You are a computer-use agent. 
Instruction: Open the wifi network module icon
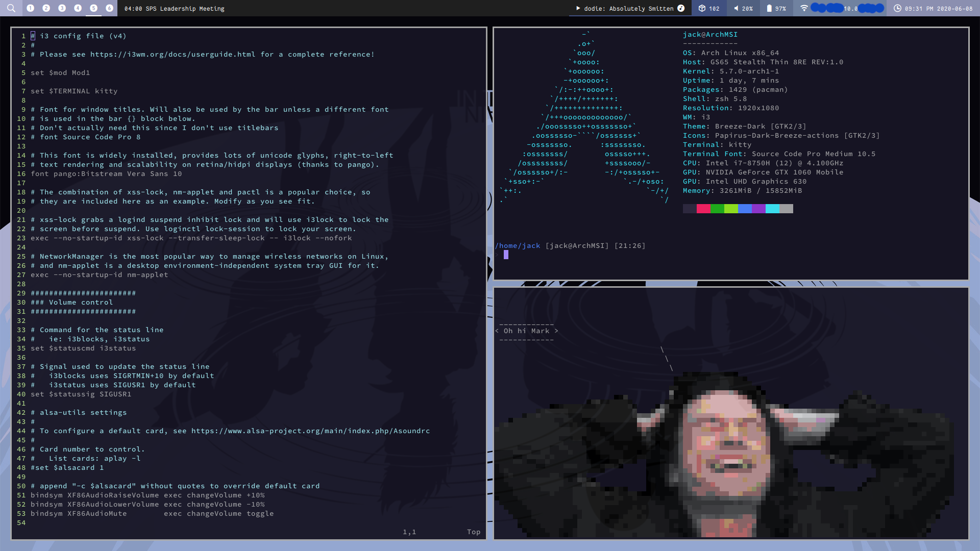(804, 8)
